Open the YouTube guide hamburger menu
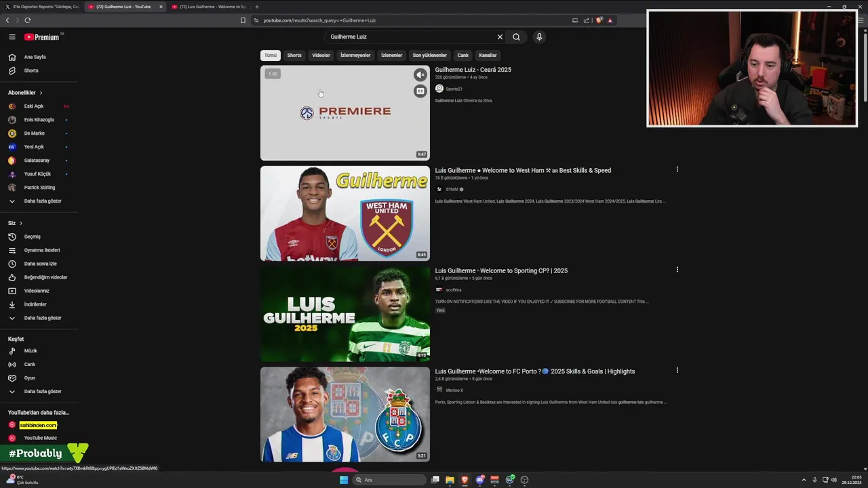The width and height of the screenshot is (868, 488). (12, 37)
